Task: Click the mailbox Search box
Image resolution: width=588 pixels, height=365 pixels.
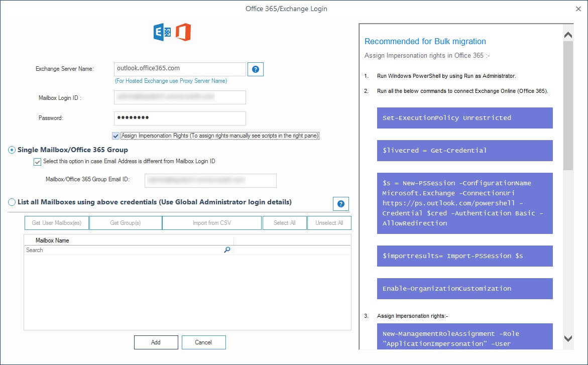Action: pyautogui.click(x=129, y=250)
